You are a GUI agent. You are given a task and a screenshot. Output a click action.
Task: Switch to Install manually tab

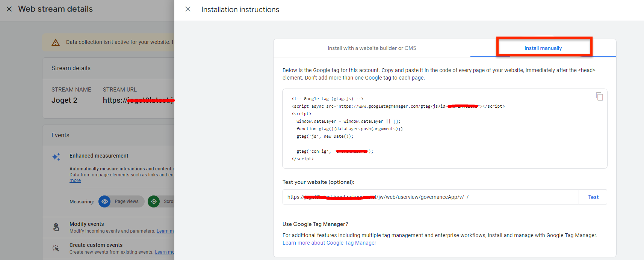[x=543, y=48]
